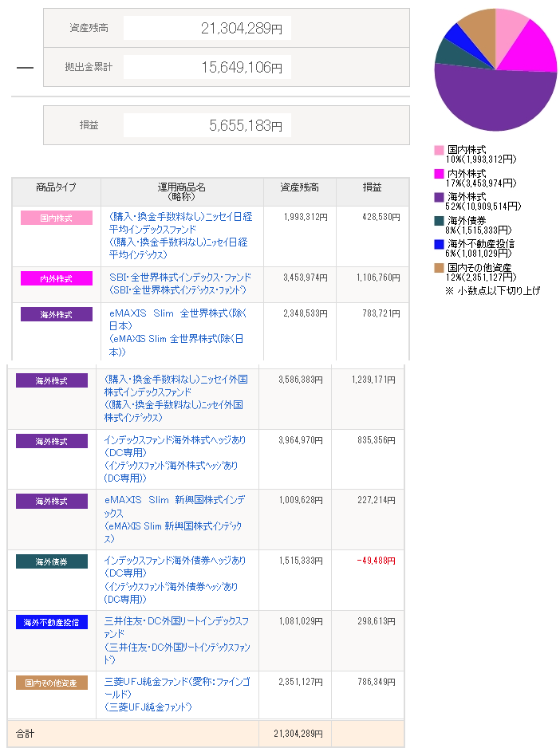Click the pink 国内株式 tag in table

(57, 218)
